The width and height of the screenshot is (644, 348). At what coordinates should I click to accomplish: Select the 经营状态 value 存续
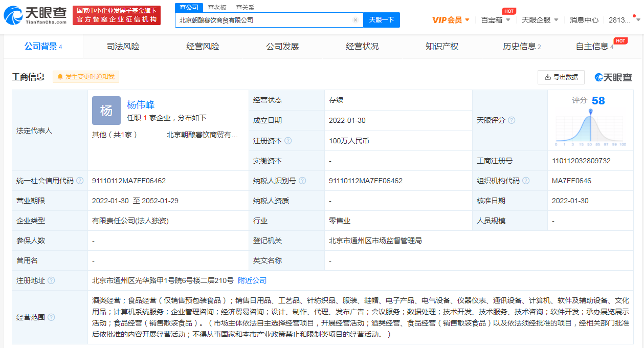(336, 100)
